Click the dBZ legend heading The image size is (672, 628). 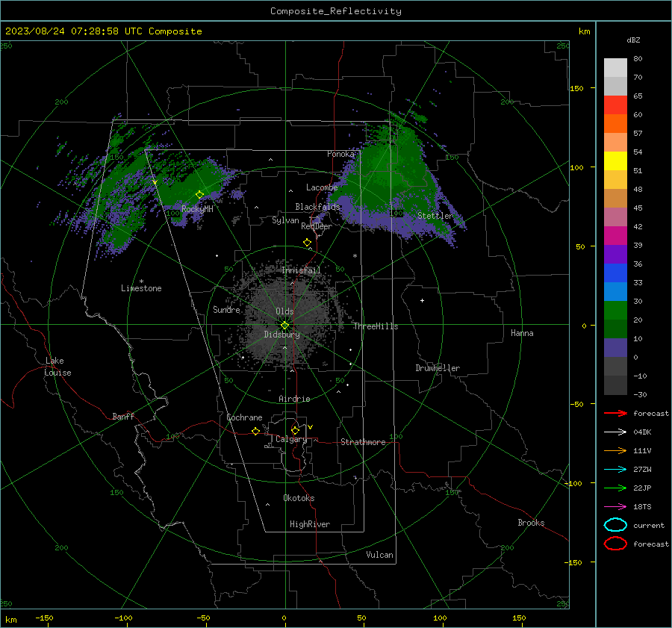(633, 40)
